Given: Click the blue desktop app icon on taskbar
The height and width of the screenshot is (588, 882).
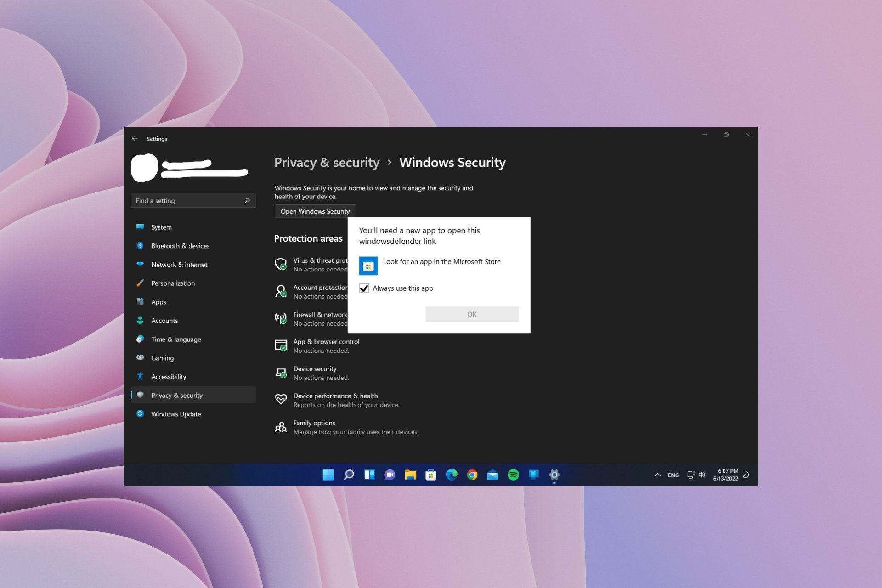Looking at the screenshot, I should (x=534, y=475).
